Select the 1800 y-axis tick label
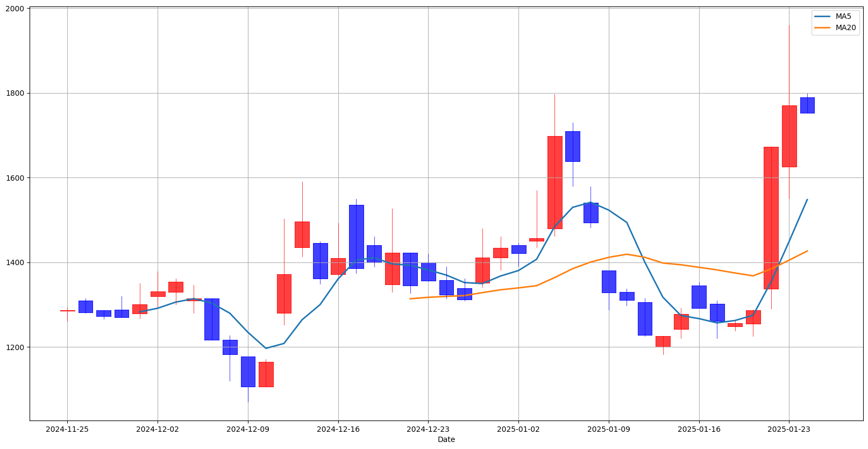Viewport: 868px width, 449px height. [x=15, y=93]
